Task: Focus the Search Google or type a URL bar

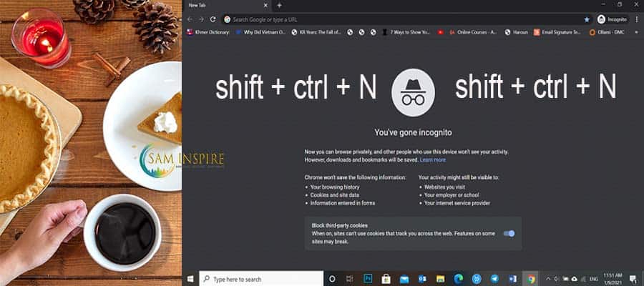Action: pyautogui.click(x=406, y=19)
